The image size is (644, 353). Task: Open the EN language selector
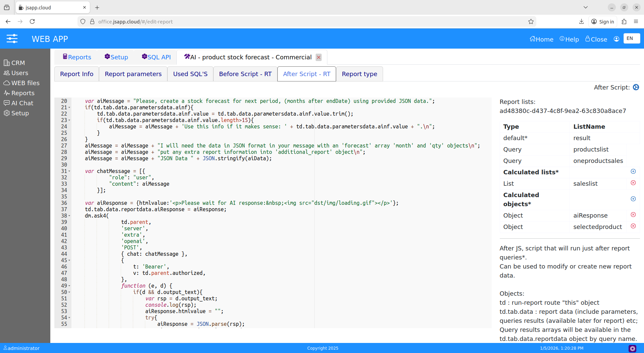(631, 39)
